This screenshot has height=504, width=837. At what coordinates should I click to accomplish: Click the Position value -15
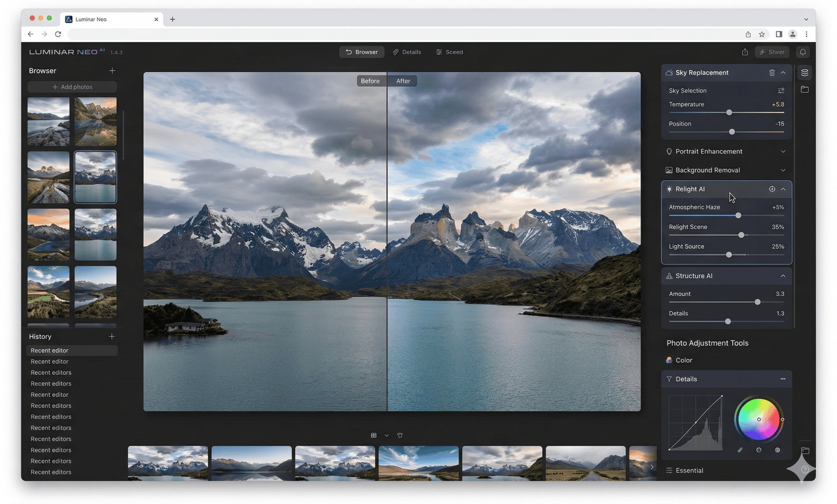(x=779, y=124)
